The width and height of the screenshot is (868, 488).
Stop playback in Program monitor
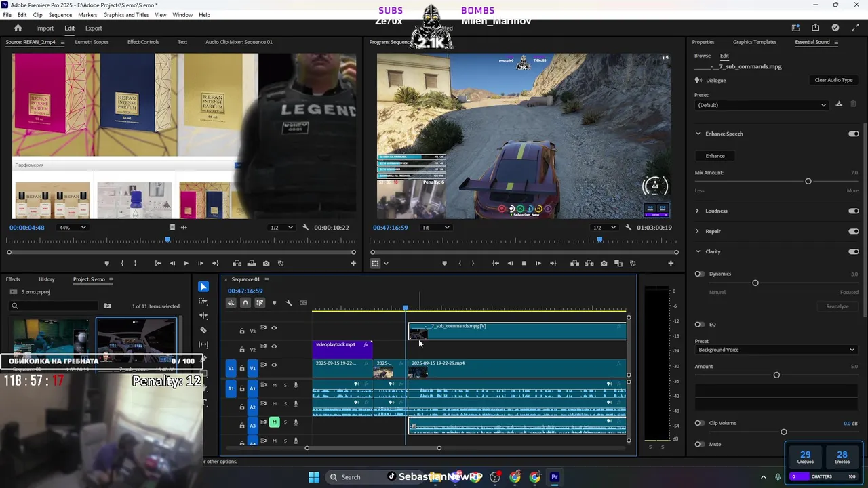[524, 263]
